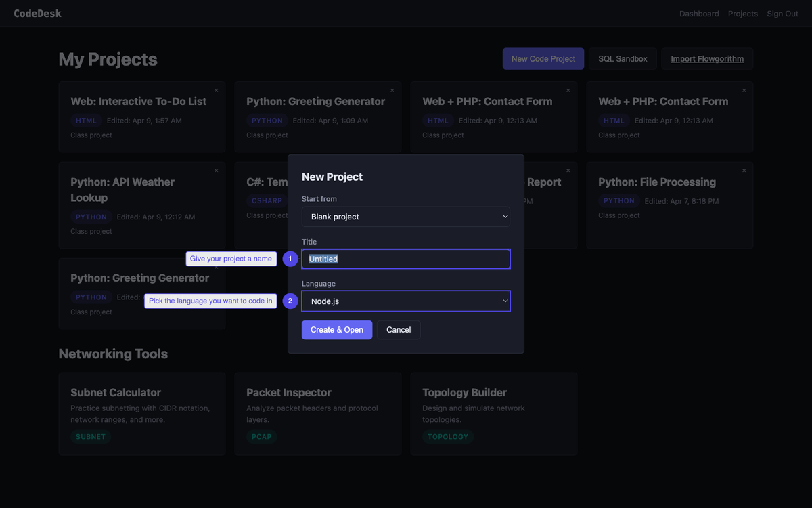Click the PCAP badge on Packet Inspector
Image resolution: width=812 pixels, height=508 pixels.
tap(262, 436)
